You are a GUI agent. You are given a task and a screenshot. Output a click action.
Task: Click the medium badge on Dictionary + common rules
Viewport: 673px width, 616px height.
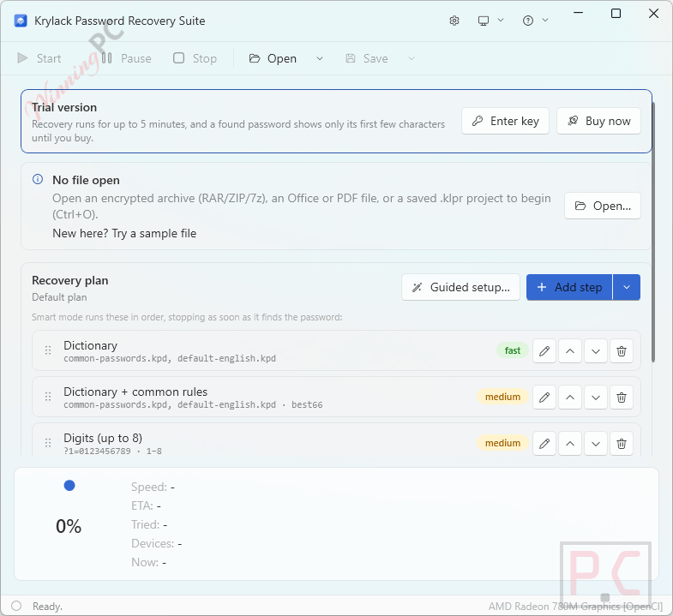point(502,398)
